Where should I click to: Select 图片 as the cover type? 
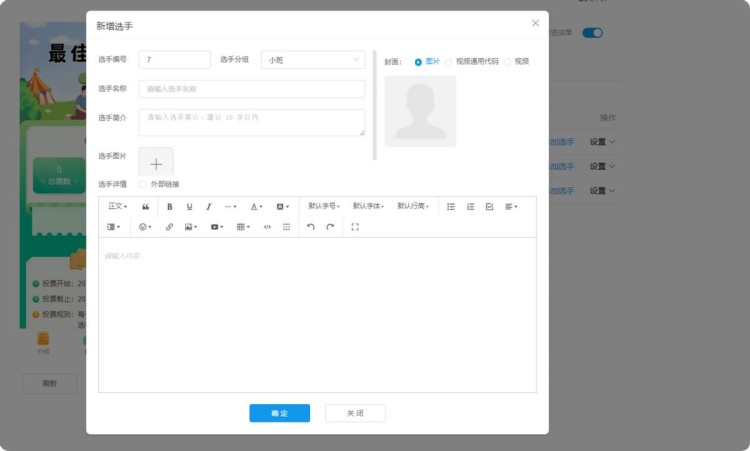(418, 62)
